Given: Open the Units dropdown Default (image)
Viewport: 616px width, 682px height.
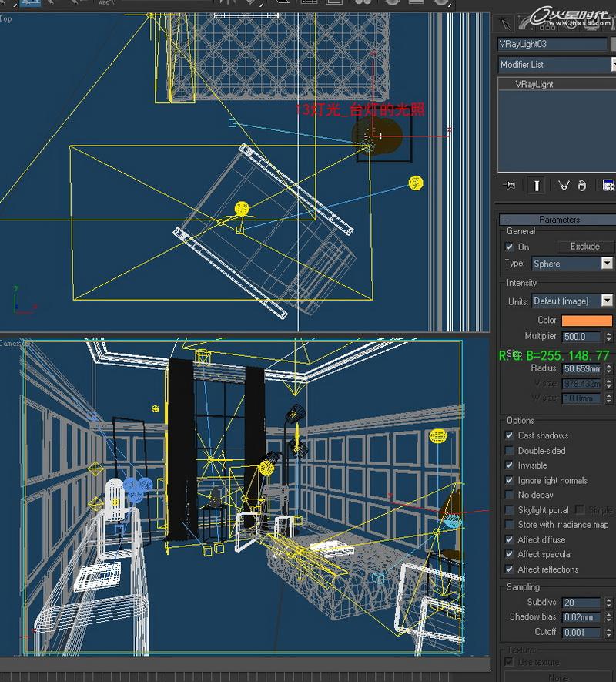Looking at the screenshot, I should 572,301.
